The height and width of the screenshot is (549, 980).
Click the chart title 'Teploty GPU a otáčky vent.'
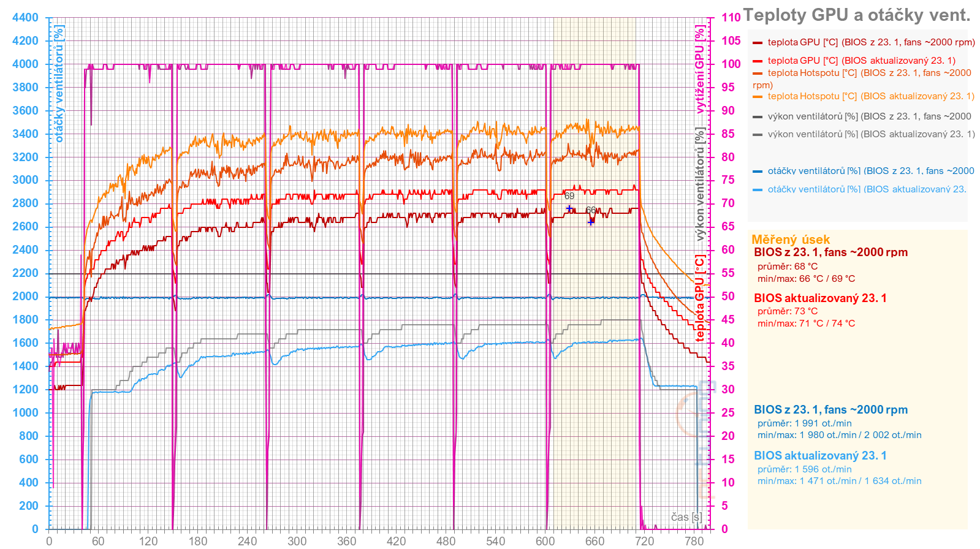(857, 15)
